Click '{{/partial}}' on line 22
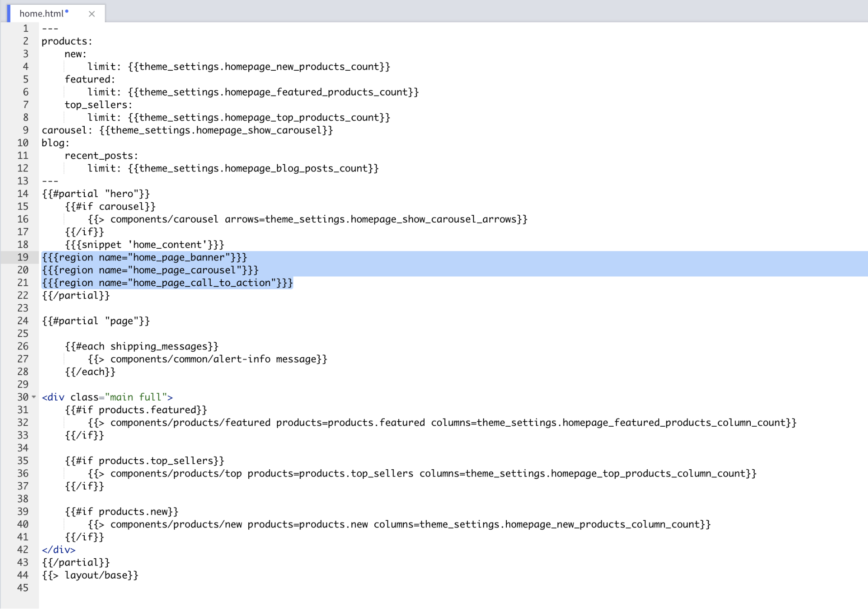This screenshot has height=609, width=868. pyautogui.click(x=76, y=296)
